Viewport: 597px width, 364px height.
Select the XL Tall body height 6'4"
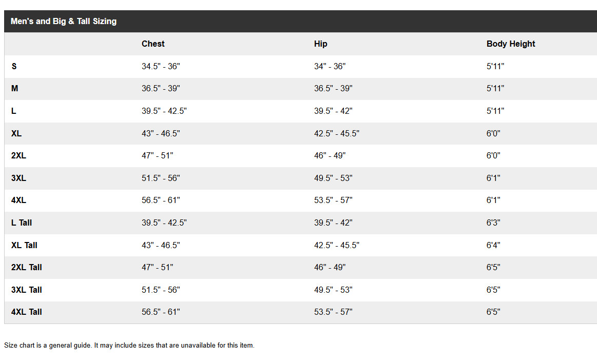(x=493, y=246)
